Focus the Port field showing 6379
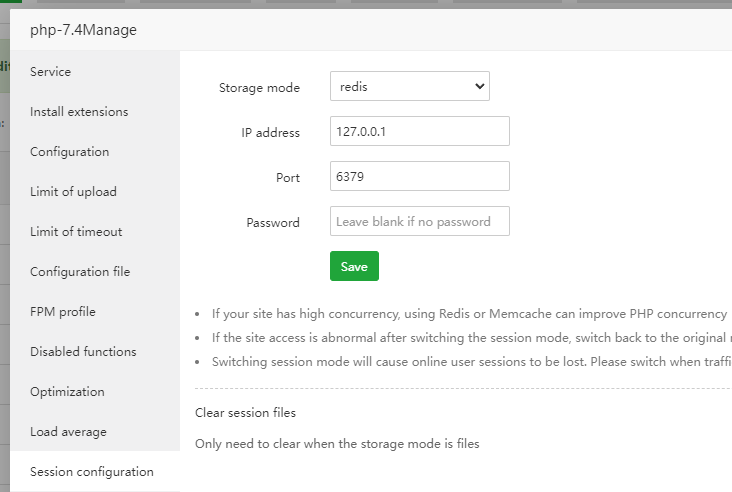Image resolution: width=732 pixels, height=492 pixels. coord(419,177)
